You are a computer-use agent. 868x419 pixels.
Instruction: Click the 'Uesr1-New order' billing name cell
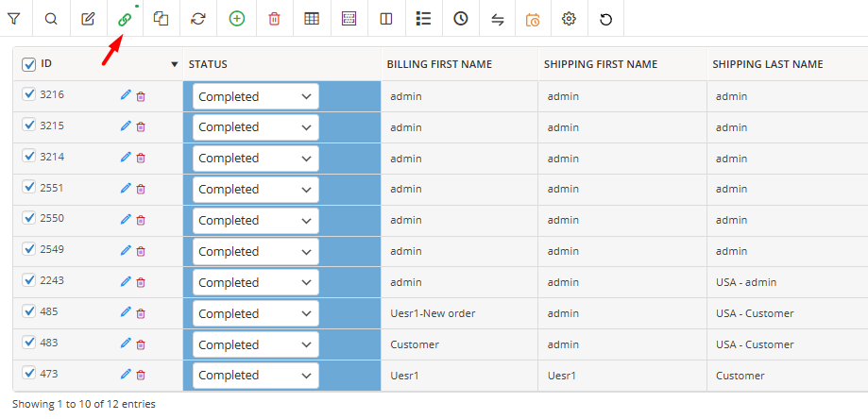point(433,313)
